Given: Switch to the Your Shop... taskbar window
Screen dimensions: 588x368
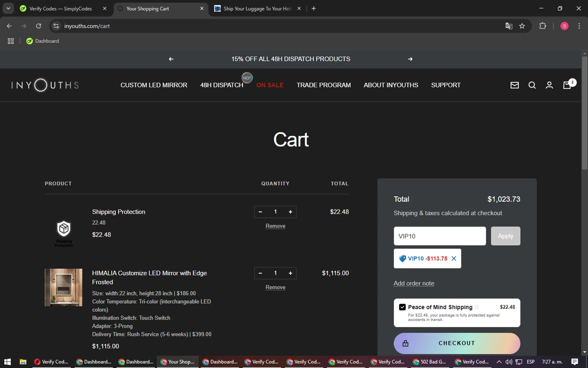Looking at the screenshot, I should click(x=178, y=362).
